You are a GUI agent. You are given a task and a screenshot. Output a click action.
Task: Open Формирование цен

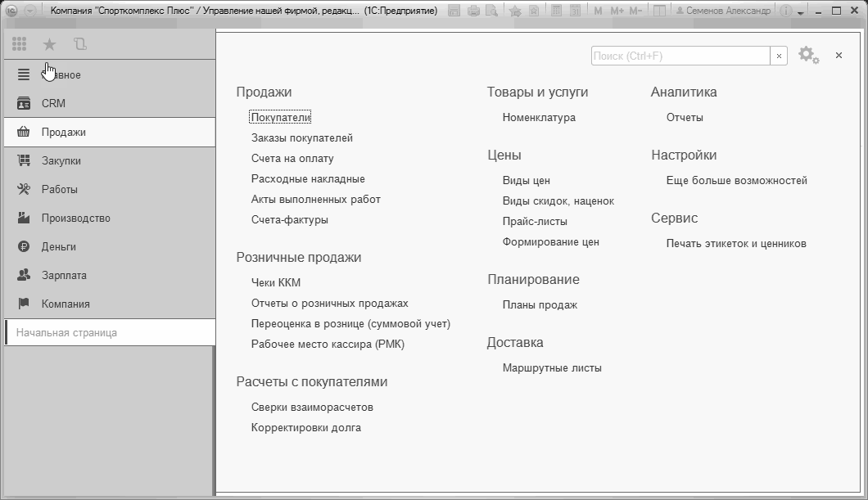click(550, 241)
